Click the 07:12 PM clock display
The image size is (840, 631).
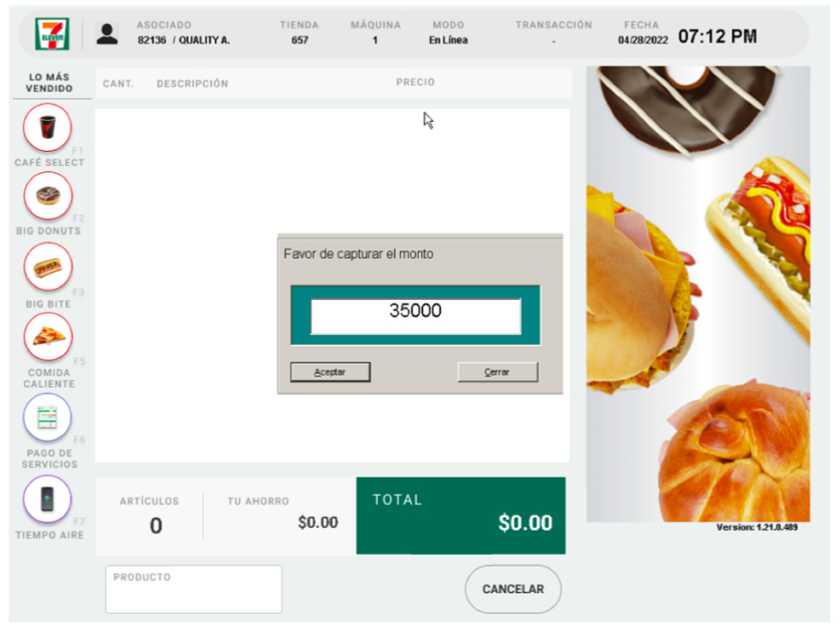pyautogui.click(x=717, y=36)
